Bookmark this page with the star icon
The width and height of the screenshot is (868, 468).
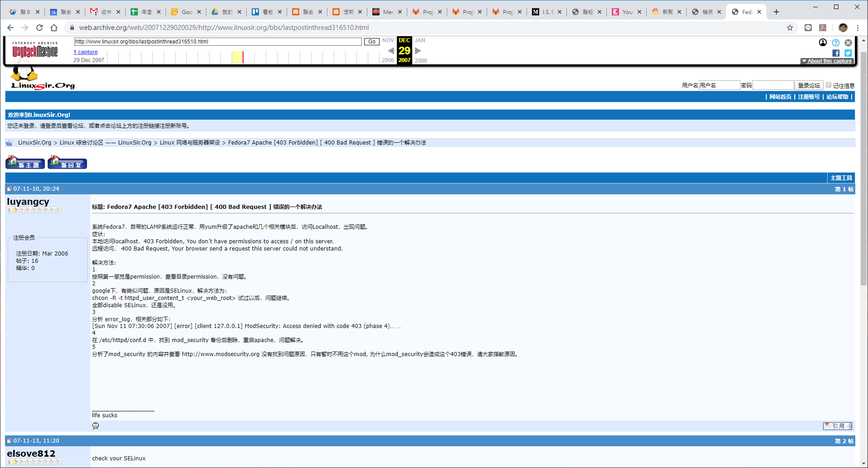click(790, 28)
